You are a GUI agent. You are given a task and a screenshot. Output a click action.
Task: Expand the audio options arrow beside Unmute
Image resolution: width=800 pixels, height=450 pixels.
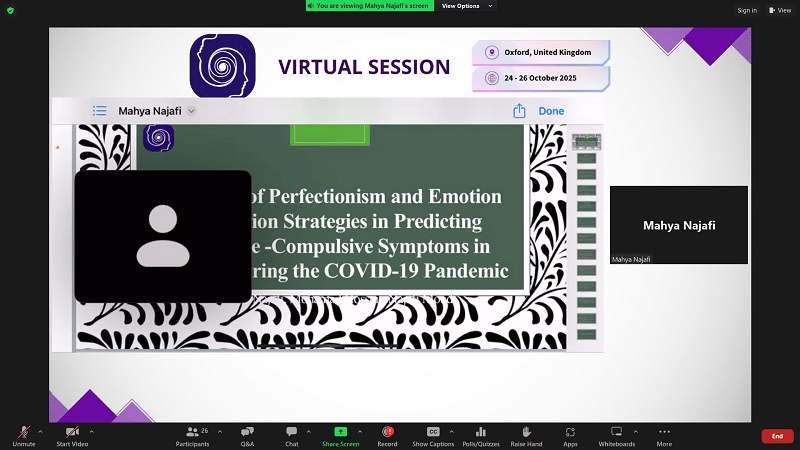click(41, 428)
